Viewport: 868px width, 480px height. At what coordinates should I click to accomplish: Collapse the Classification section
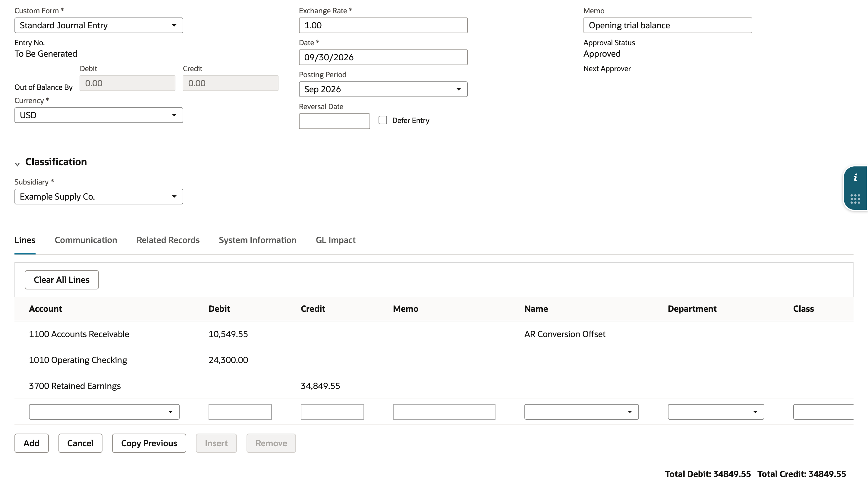17,165
